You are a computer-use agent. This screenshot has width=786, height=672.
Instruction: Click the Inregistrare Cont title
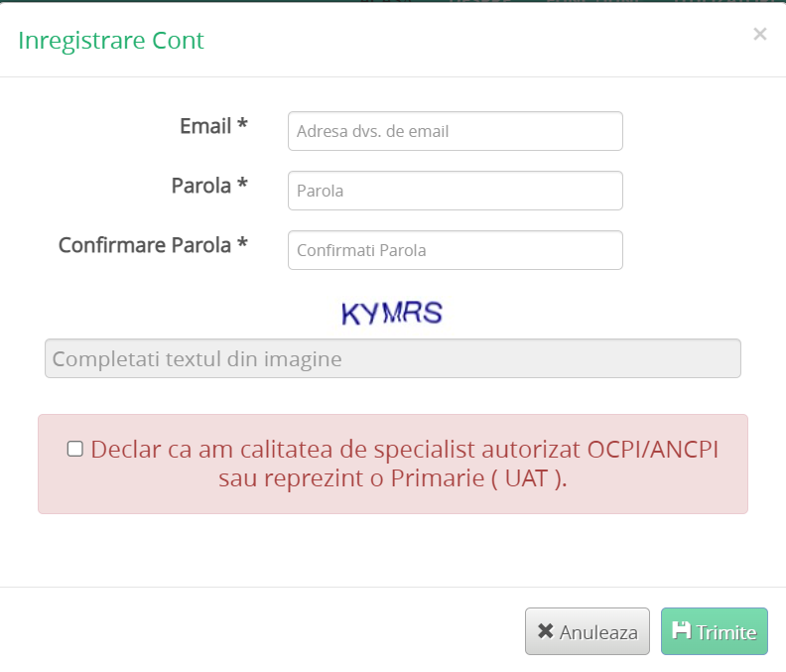point(111,41)
